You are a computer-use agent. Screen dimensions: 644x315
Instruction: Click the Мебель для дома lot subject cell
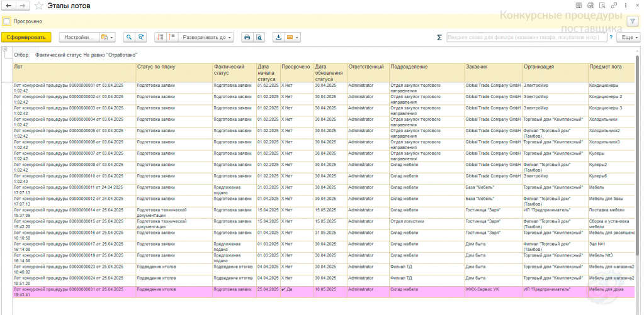(611, 292)
